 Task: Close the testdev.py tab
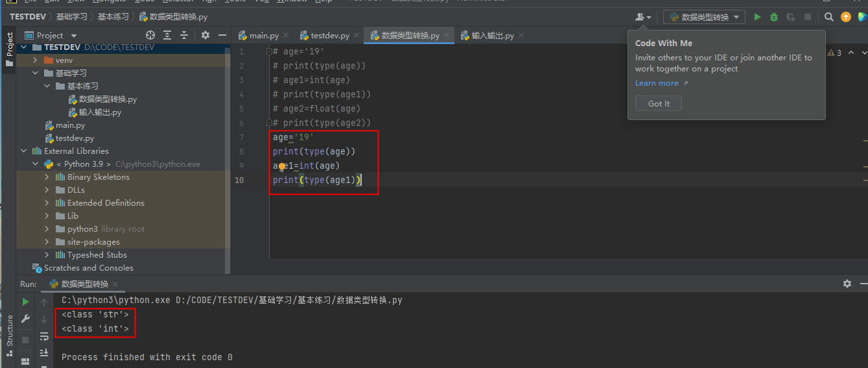point(357,36)
